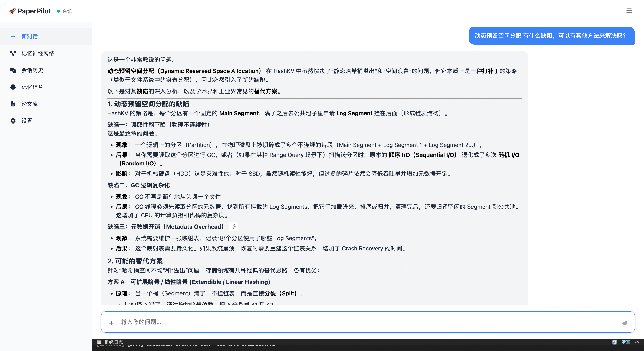The image size is (644, 351).
Task: Click the 系统日志 clipboard icon
Action: point(99,342)
